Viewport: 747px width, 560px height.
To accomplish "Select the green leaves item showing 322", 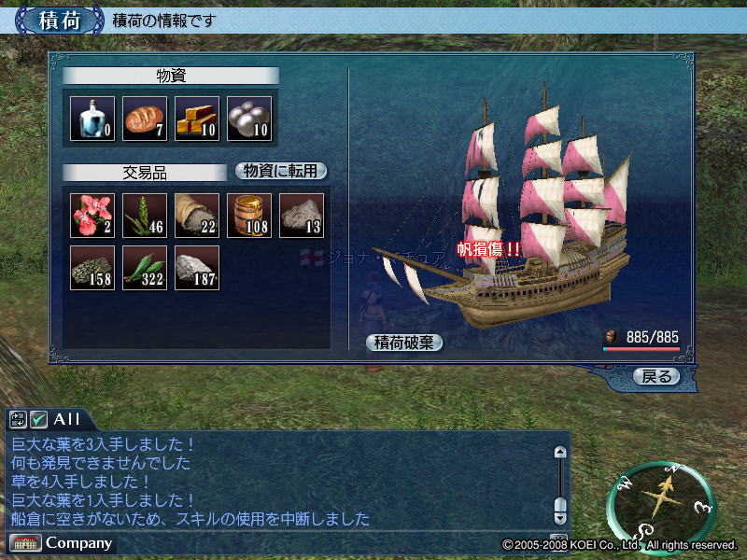I will (145, 268).
